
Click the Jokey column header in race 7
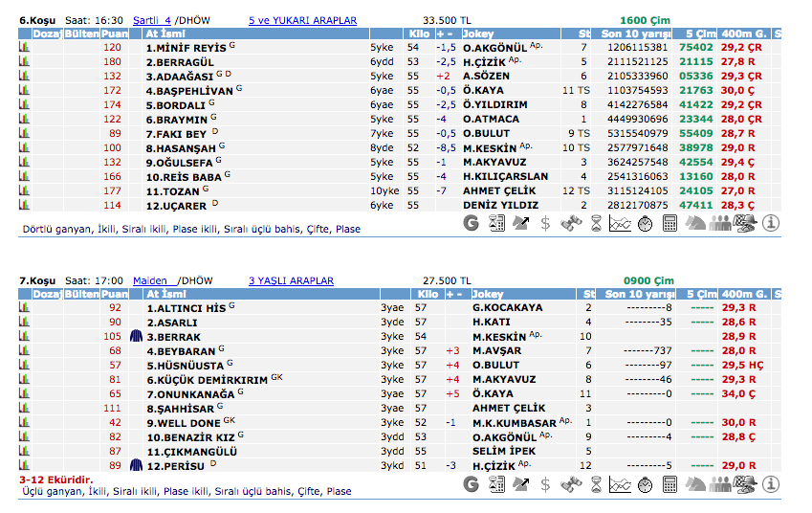pyautogui.click(x=489, y=295)
